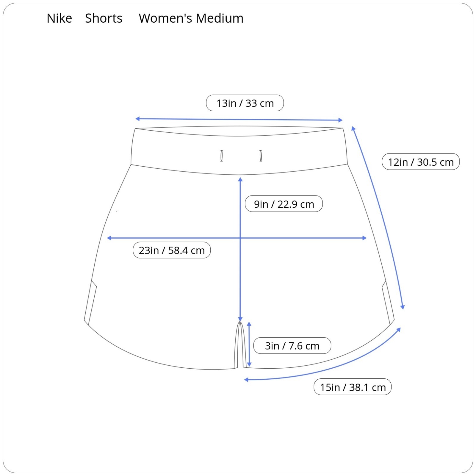Click the left drawstring eyelet on waistband

pyautogui.click(x=222, y=156)
